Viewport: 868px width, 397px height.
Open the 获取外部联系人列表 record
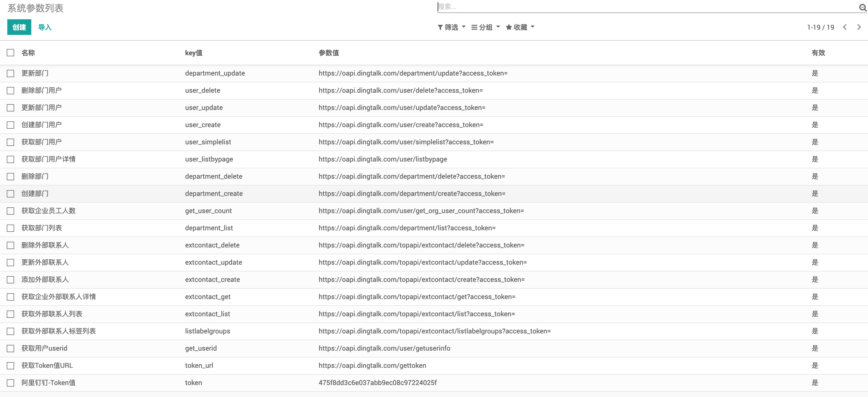52,314
